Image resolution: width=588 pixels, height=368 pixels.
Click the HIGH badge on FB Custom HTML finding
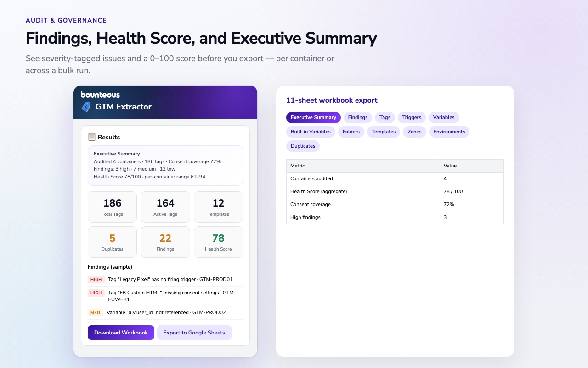point(96,293)
